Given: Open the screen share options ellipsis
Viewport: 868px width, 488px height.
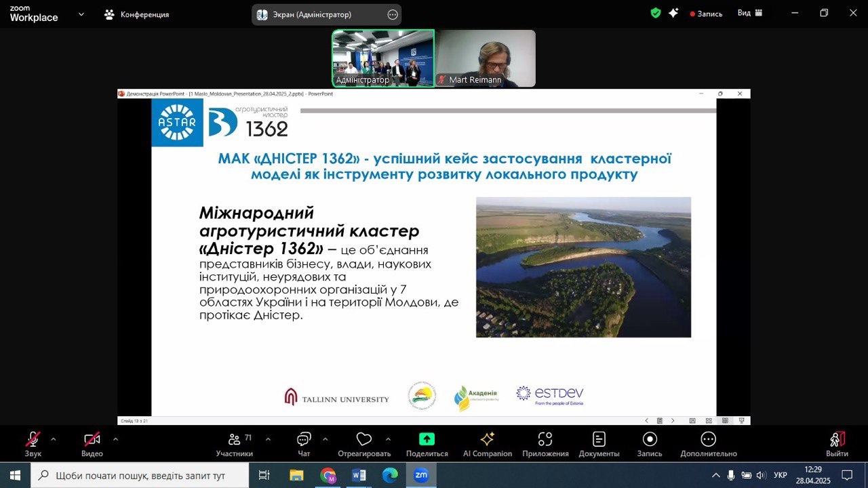Looking at the screenshot, I should pyautogui.click(x=393, y=14).
